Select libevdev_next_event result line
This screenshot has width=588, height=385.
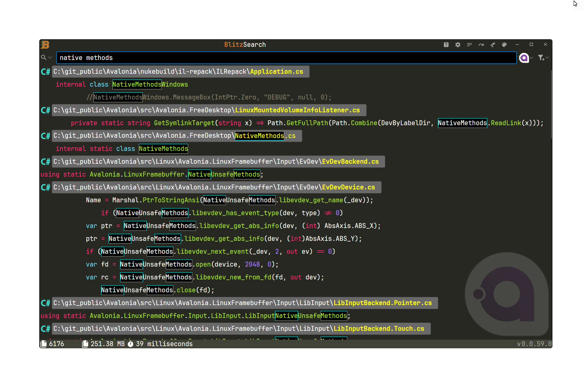(211, 252)
